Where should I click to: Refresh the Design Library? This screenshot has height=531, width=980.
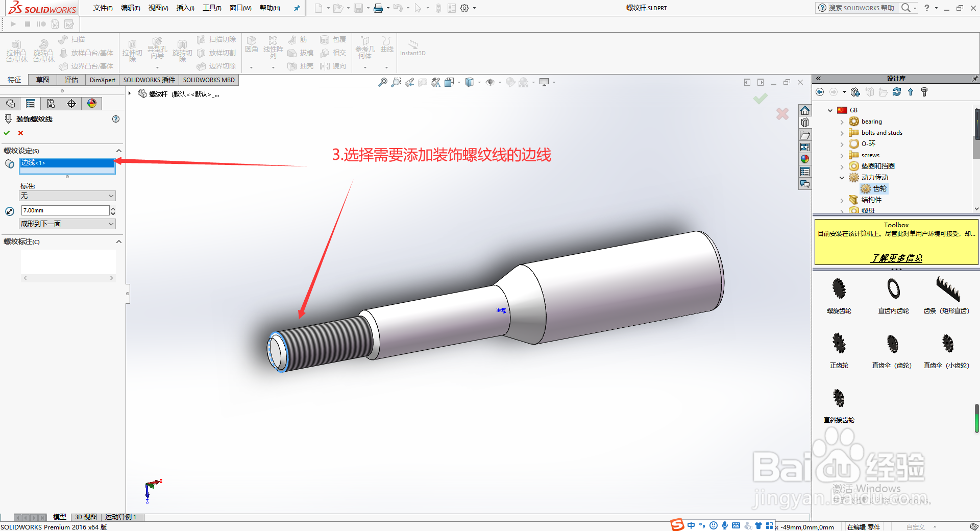pyautogui.click(x=897, y=92)
